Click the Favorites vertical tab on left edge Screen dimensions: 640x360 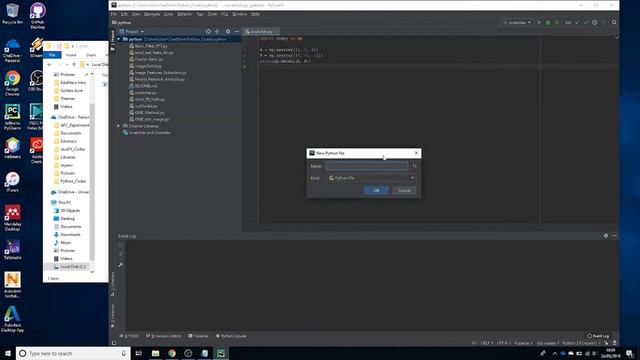pyautogui.click(x=113, y=315)
